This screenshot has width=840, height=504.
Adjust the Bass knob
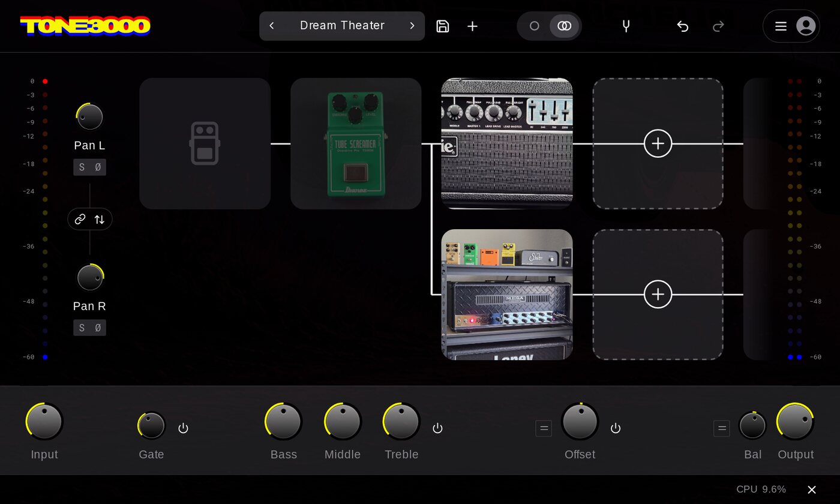(283, 421)
